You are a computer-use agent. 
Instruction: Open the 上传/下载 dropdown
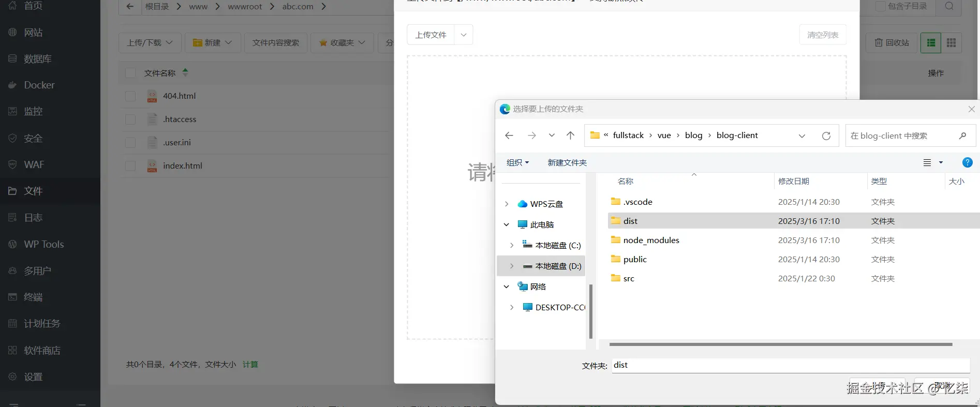(x=150, y=43)
